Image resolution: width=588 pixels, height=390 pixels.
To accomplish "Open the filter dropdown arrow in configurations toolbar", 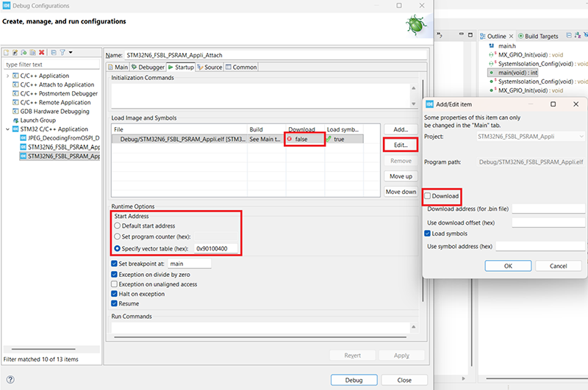I will click(x=71, y=53).
